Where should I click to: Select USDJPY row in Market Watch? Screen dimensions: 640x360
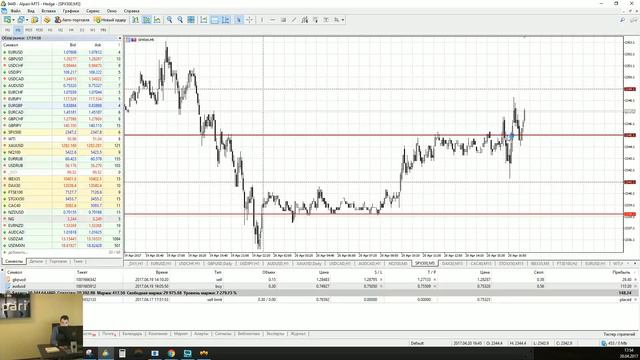(62, 72)
